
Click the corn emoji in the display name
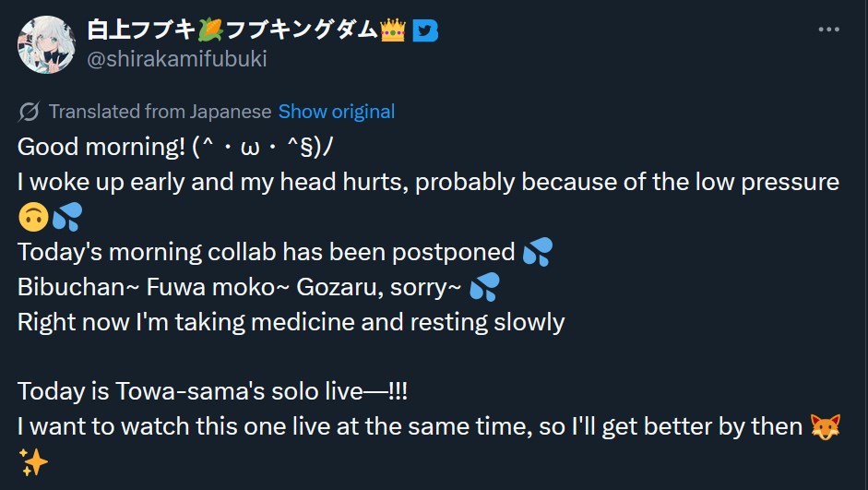click(210, 30)
